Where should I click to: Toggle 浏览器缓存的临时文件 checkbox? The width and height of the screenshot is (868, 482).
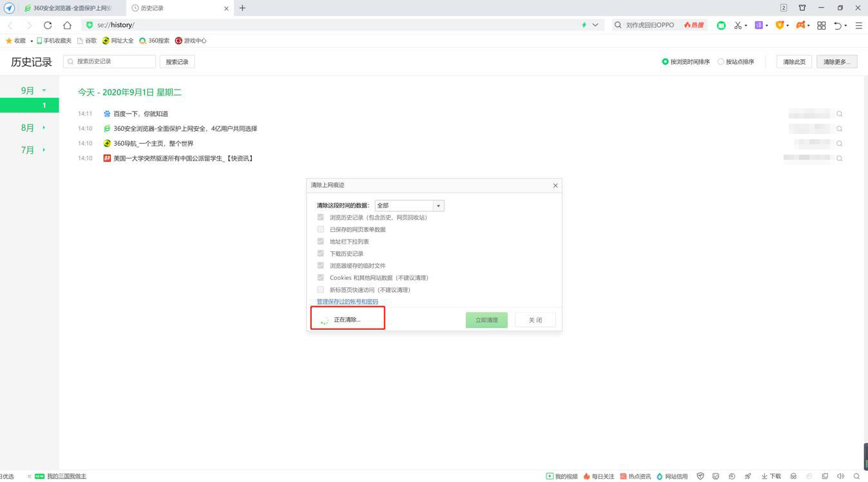pyautogui.click(x=320, y=265)
